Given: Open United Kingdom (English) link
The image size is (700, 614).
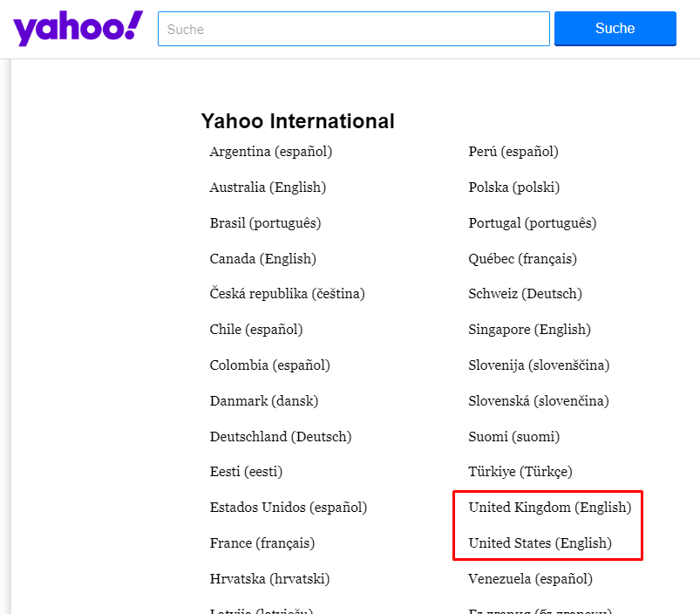Looking at the screenshot, I should [550, 508].
